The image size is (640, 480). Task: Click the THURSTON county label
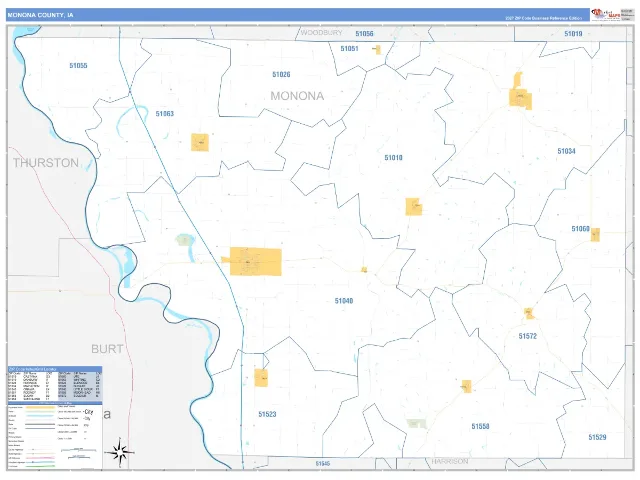pyautogui.click(x=46, y=163)
